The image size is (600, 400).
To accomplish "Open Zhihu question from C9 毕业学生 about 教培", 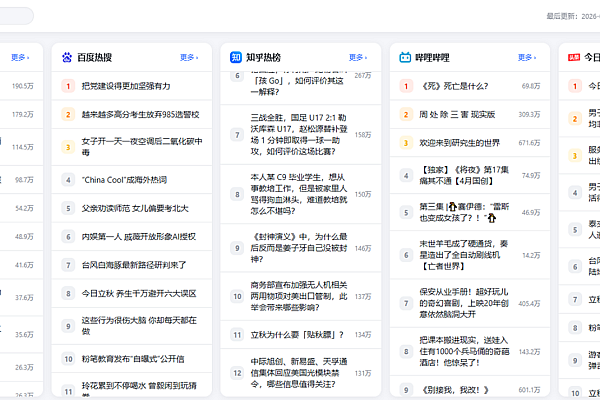I will click(x=299, y=194).
